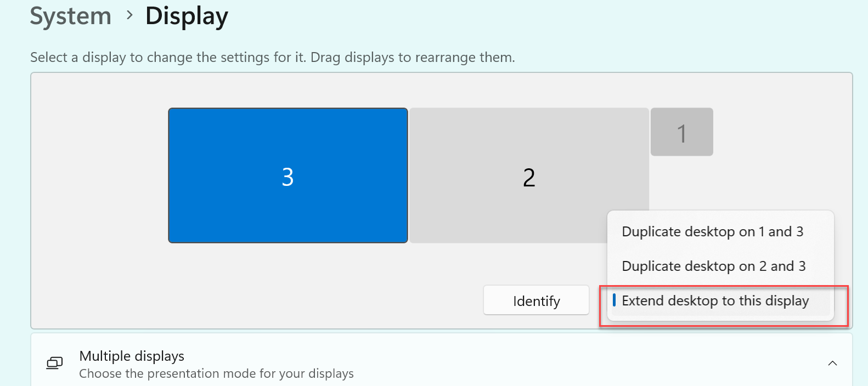This screenshot has height=386, width=868.
Task: Click the blue selection indicator beside Extend
Action: [x=614, y=300]
